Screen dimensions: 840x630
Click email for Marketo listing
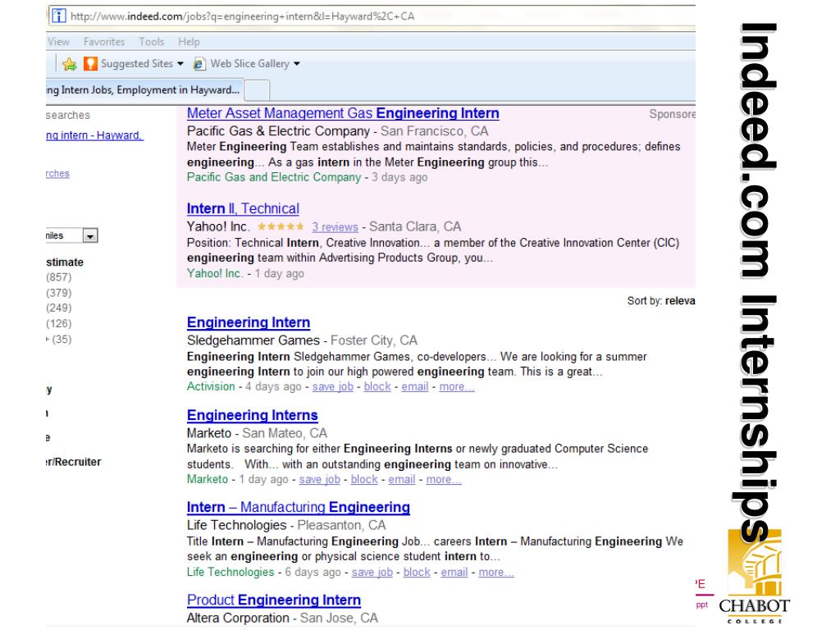click(402, 479)
